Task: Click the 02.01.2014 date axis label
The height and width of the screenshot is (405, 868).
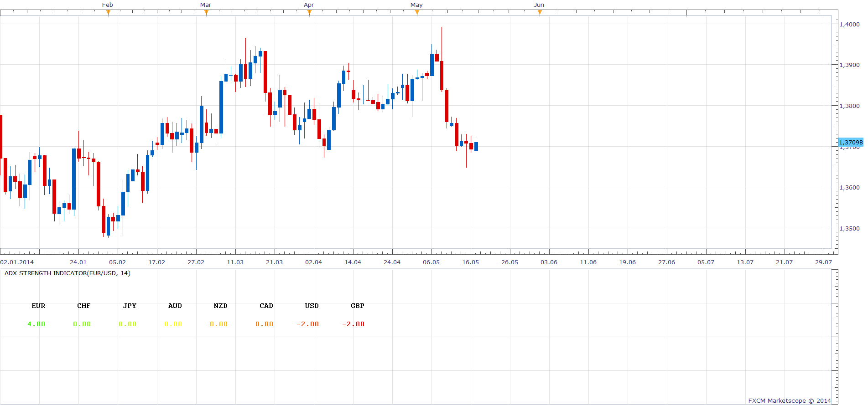Action: 17,262
